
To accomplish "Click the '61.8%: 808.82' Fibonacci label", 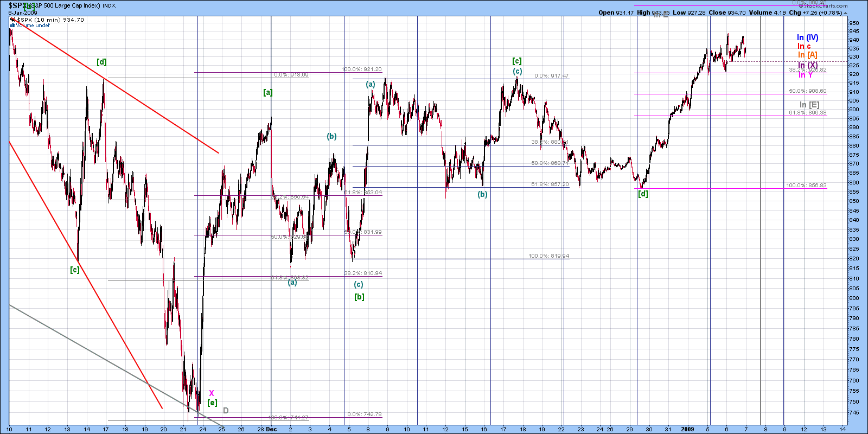I will pos(290,278).
